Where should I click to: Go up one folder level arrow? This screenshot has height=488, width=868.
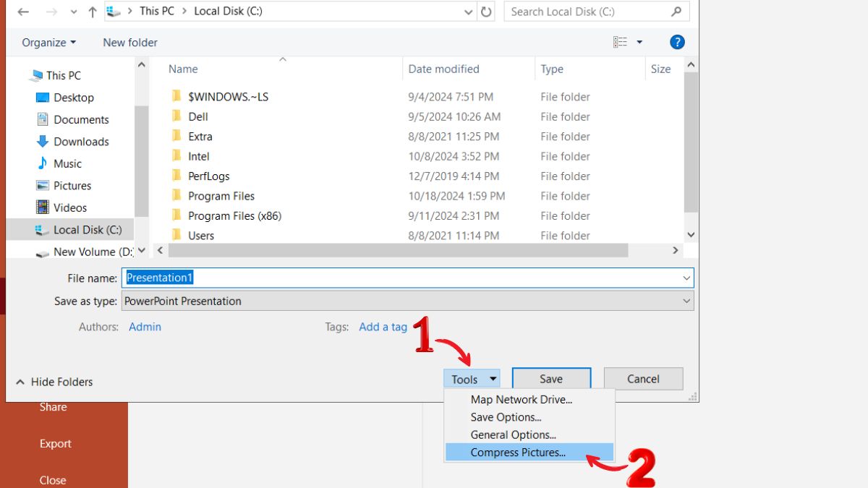pyautogui.click(x=93, y=12)
